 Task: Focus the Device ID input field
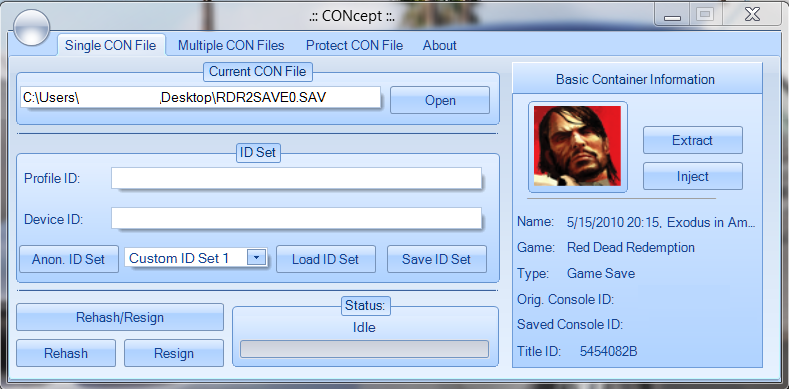tap(296, 218)
